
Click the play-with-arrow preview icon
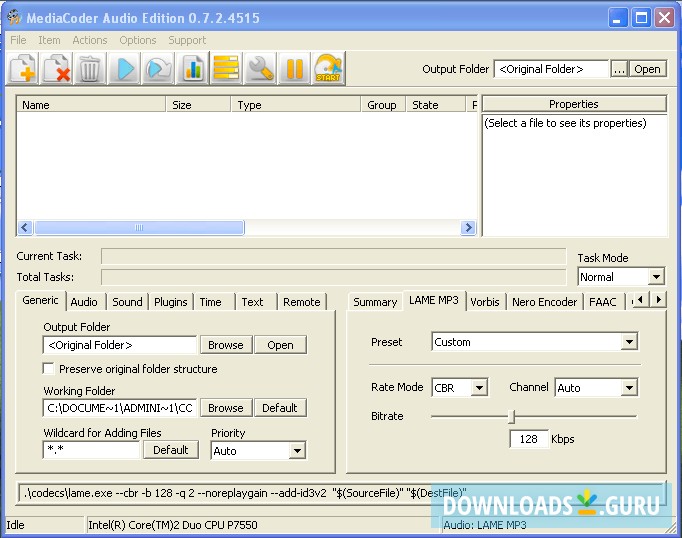pyautogui.click(x=158, y=68)
